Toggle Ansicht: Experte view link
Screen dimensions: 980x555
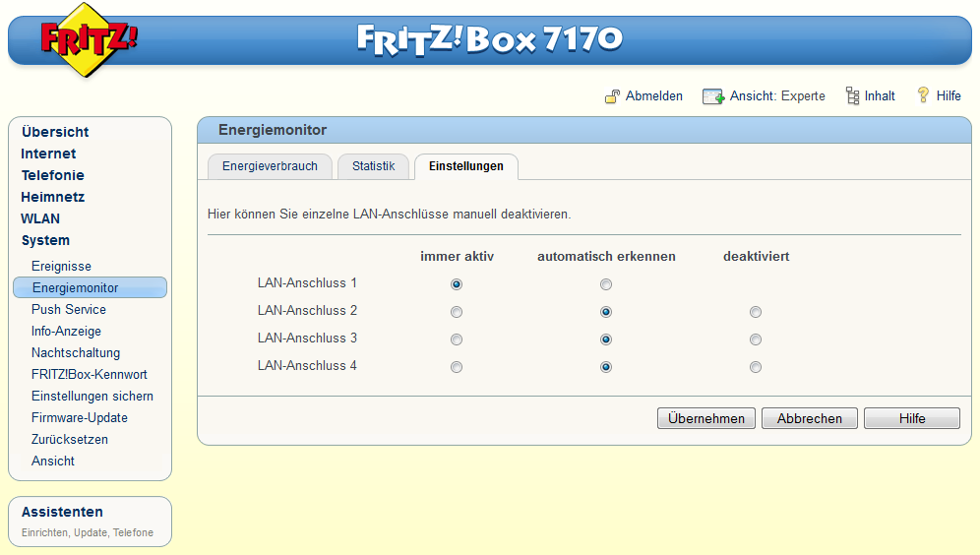[x=777, y=96]
